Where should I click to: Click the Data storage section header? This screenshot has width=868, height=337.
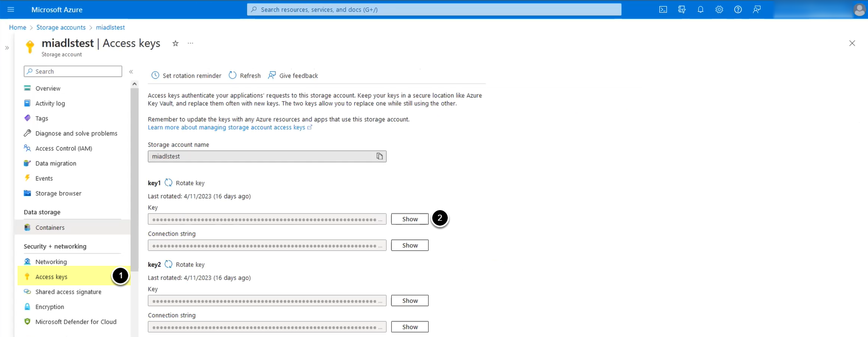point(42,213)
